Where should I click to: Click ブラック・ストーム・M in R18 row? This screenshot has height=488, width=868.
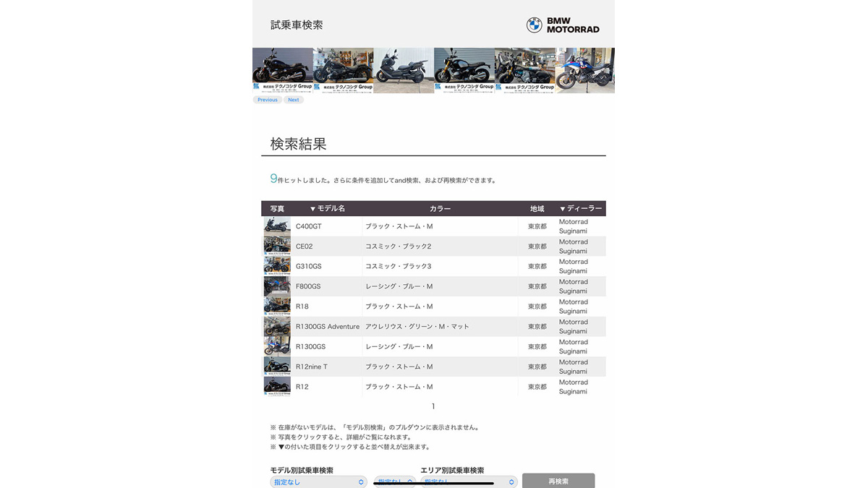pos(399,307)
